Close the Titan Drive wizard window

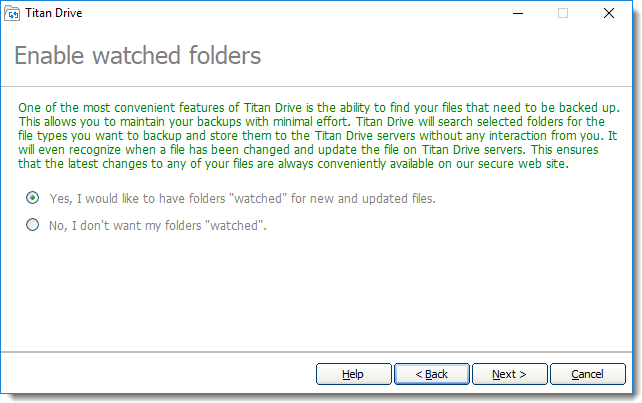pyautogui.click(x=608, y=14)
